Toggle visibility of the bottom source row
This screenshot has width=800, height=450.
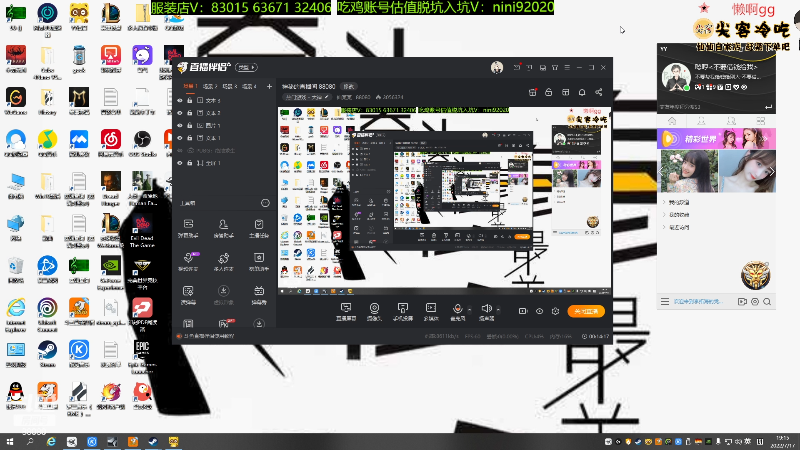[x=180, y=163]
